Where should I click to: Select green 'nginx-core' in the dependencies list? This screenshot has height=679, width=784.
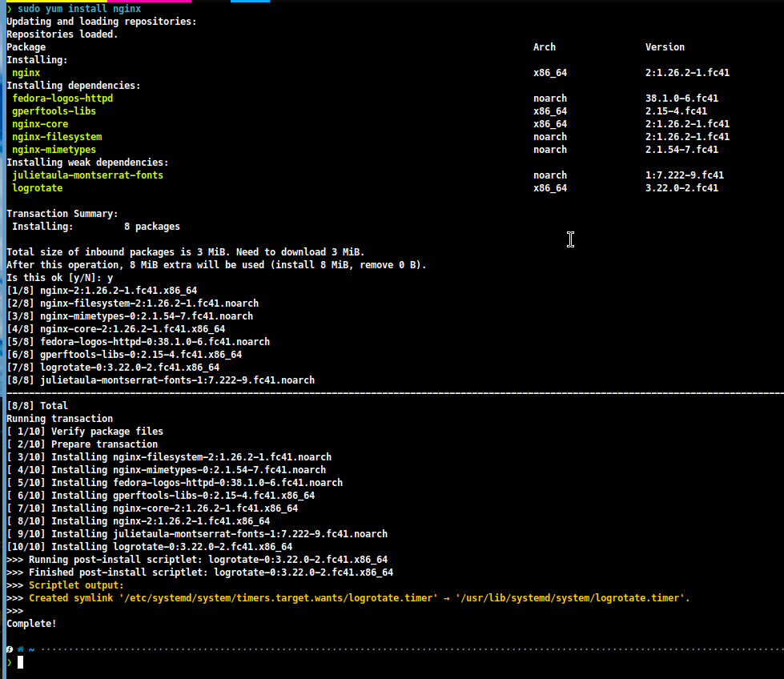[x=40, y=124]
